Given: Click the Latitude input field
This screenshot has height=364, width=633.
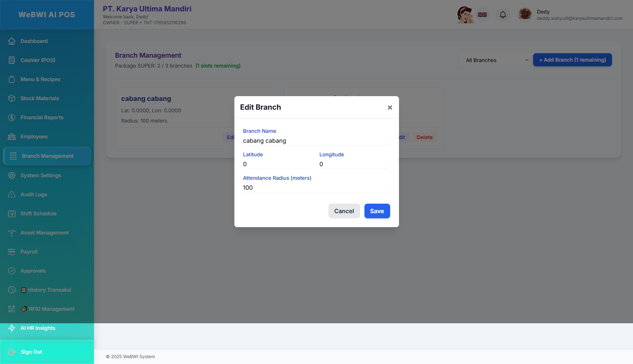Looking at the screenshot, I should coord(278,164).
